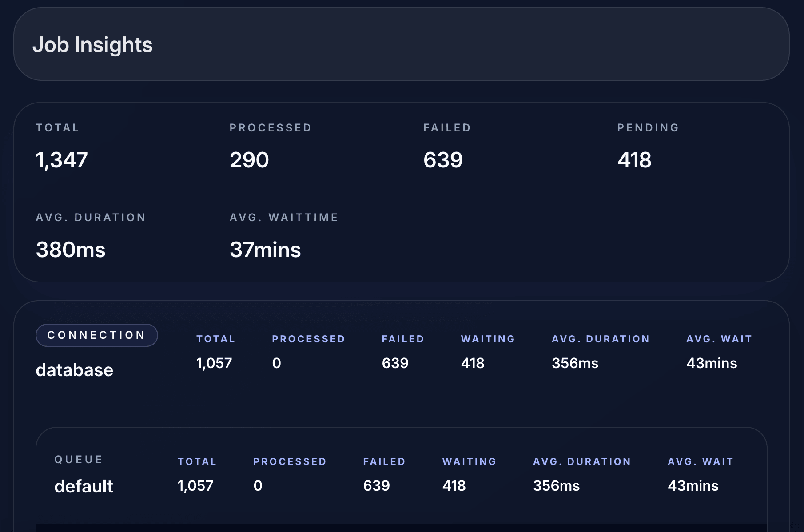Click the top-level TOTAL label in the summary card
The height and width of the screenshot is (532, 804).
click(57, 128)
